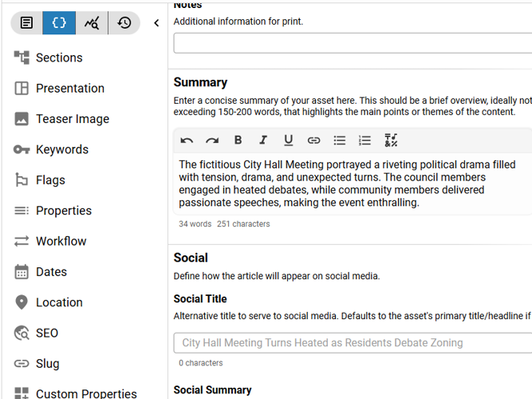Click the undo icon in Summary toolbar
Screen dimensions: 532x399
pyautogui.click(x=187, y=140)
